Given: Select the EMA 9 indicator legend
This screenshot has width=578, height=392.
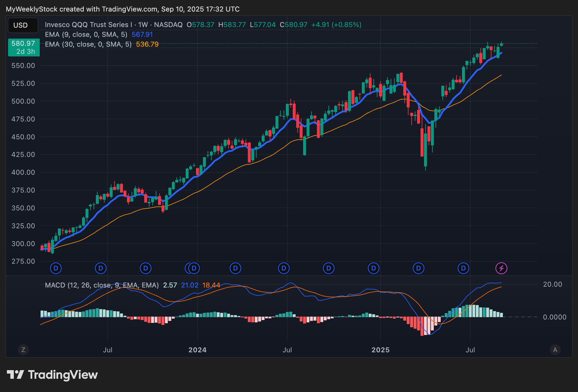Looking at the screenshot, I should [x=86, y=35].
